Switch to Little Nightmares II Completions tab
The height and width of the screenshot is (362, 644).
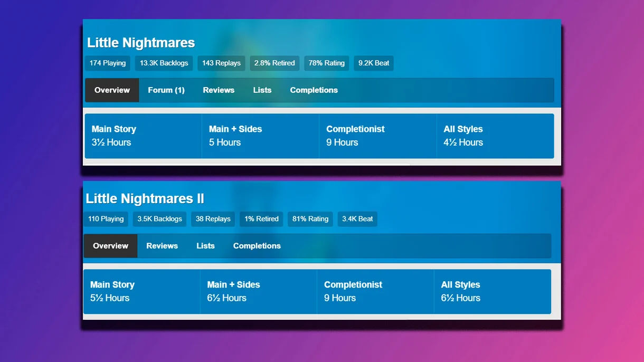257,246
